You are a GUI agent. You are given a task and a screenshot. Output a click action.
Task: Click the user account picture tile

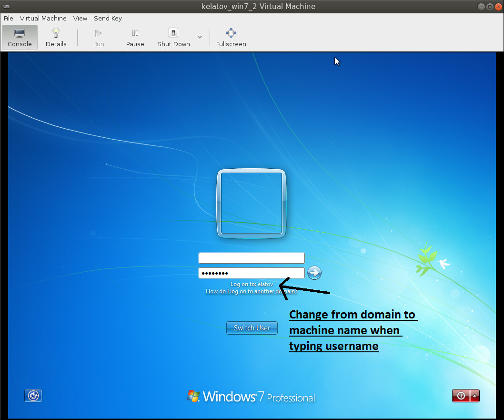pos(252,203)
